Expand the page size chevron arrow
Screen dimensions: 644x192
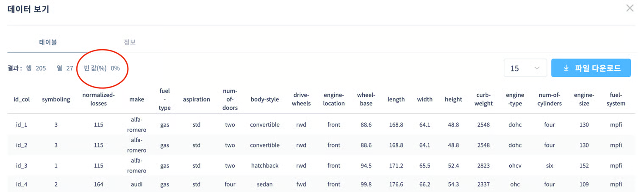[x=537, y=68]
